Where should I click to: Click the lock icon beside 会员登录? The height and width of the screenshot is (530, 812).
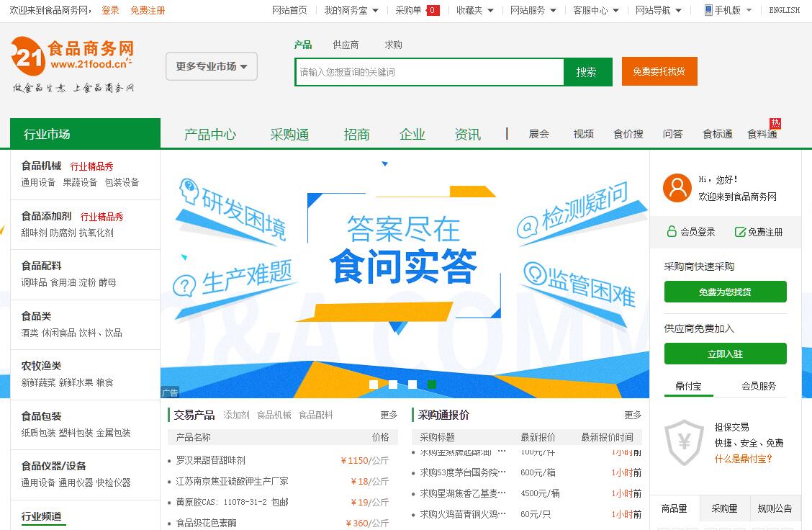pos(672,232)
